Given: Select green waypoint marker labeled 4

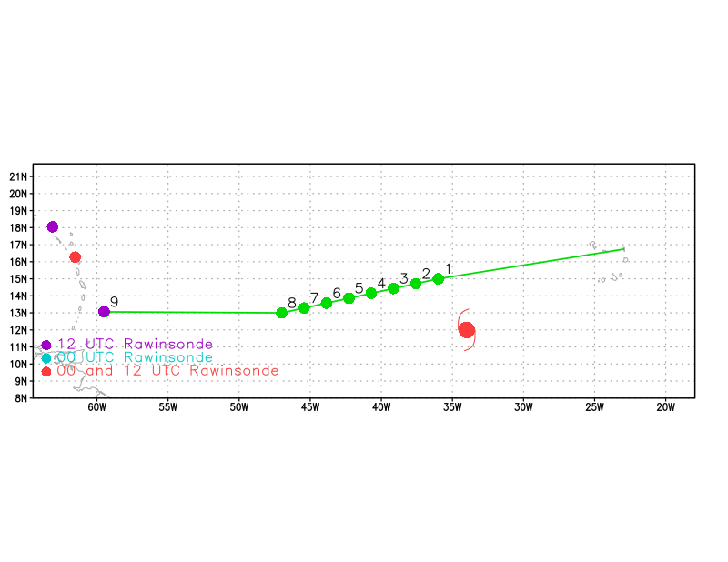Looking at the screenshot, I should (x=371, y=294).
